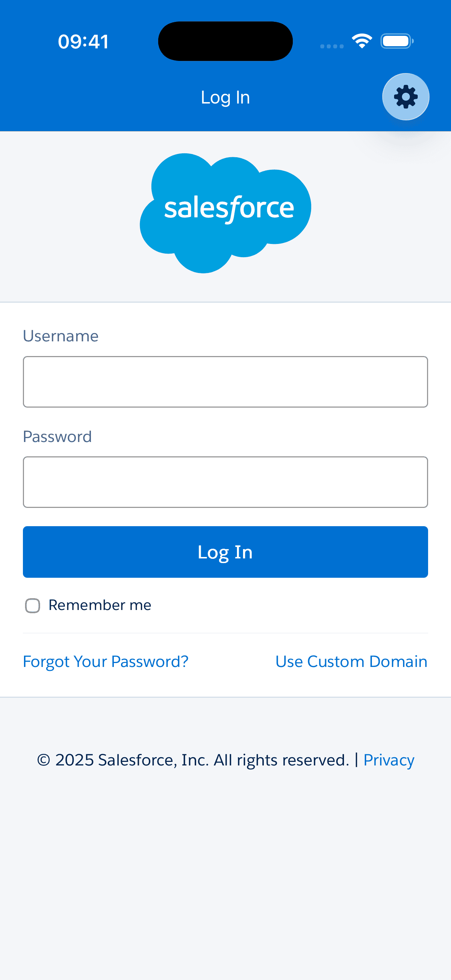This screenshot has width=451, height=980.
Task: Enable the Remember me checkbox
Action: pyautogui.click(x=33, y=605)
